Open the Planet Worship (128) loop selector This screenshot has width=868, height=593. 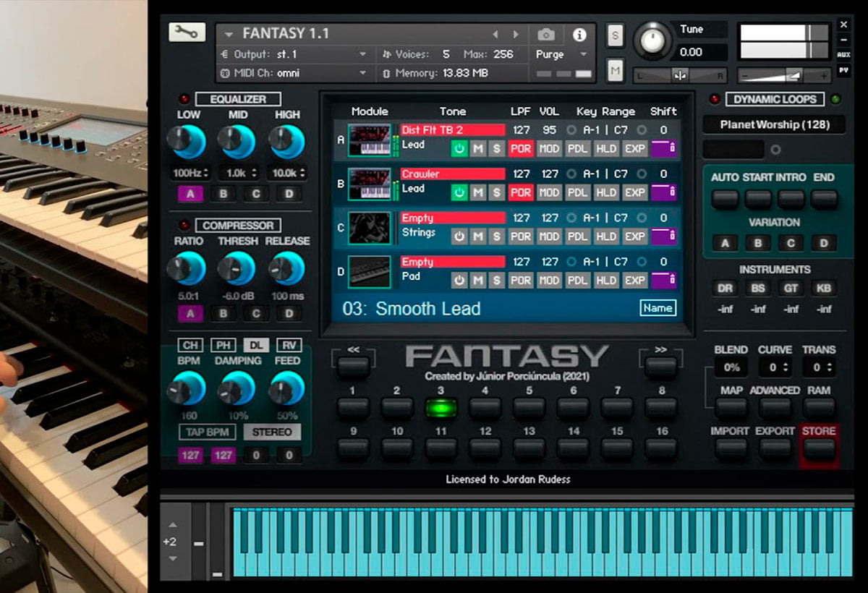(775, 124)
